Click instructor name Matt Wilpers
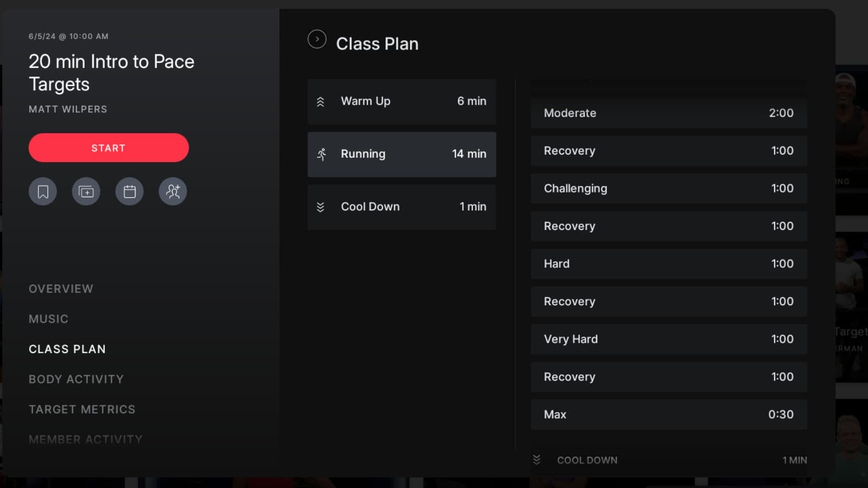Image resolution: width=868 pixels, height=488 pixels. point(68,109)
